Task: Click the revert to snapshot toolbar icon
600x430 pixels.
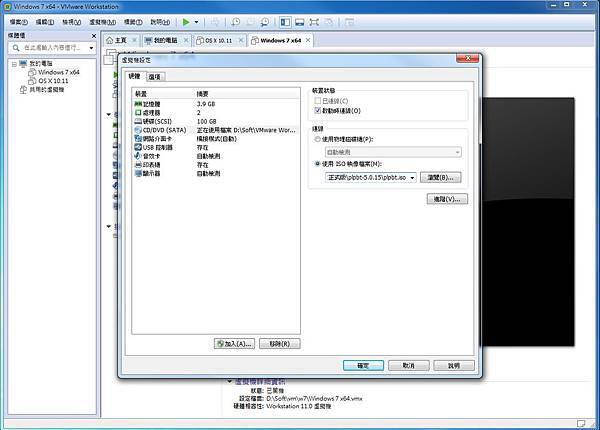Action: click(250, 22)
